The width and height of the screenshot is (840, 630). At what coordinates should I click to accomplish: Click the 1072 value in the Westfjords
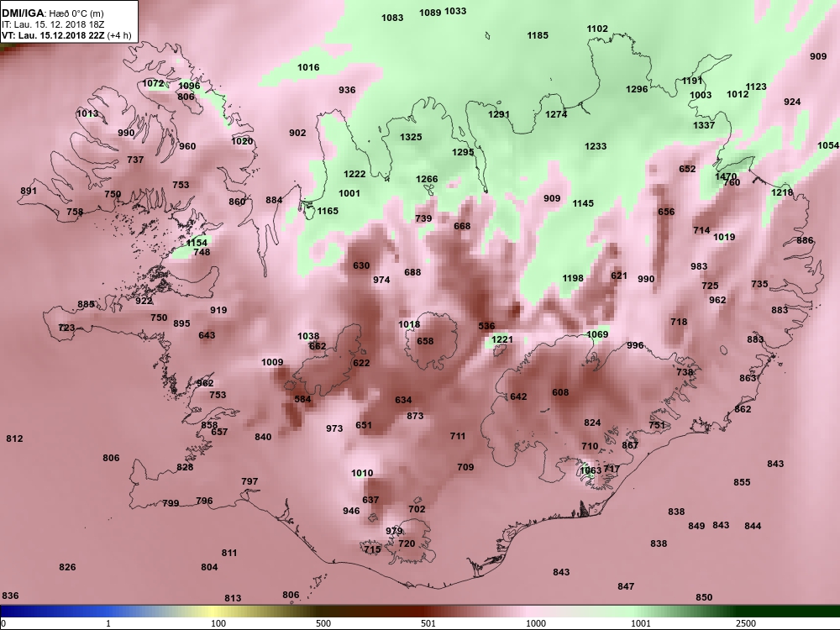coord(153,83)
